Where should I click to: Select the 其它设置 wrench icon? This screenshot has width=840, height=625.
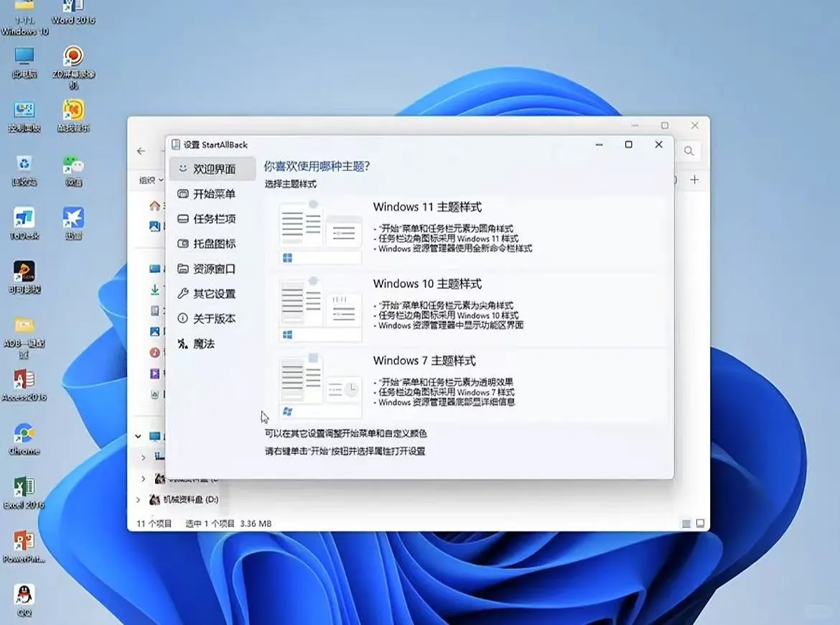point(183,293)
